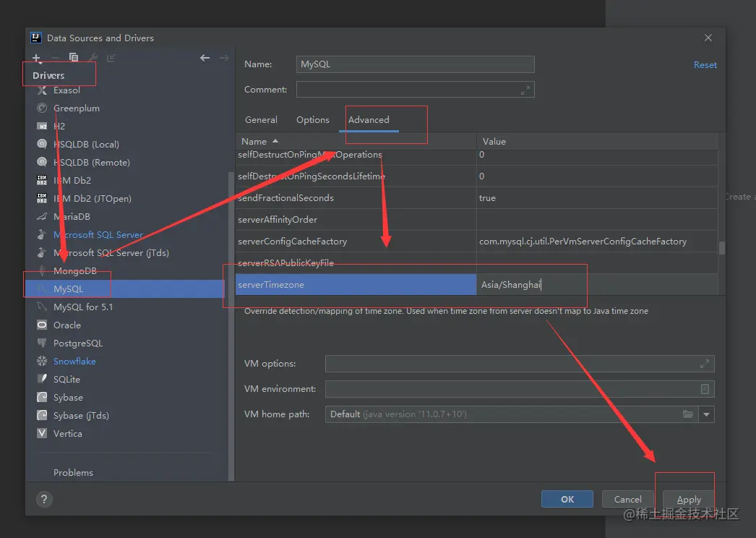Open the VM home path dropdown
Viewport: 756px width, 538px height.
point(706,414)
